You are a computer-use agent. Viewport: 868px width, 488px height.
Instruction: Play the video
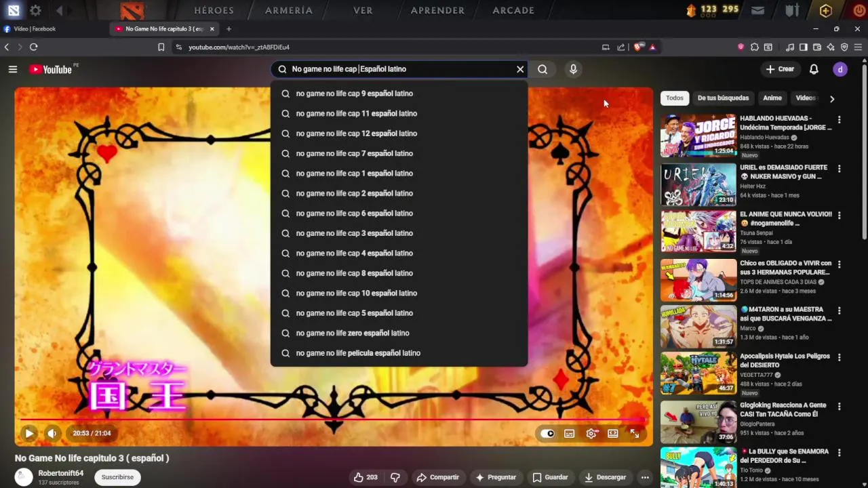[28, 433]
